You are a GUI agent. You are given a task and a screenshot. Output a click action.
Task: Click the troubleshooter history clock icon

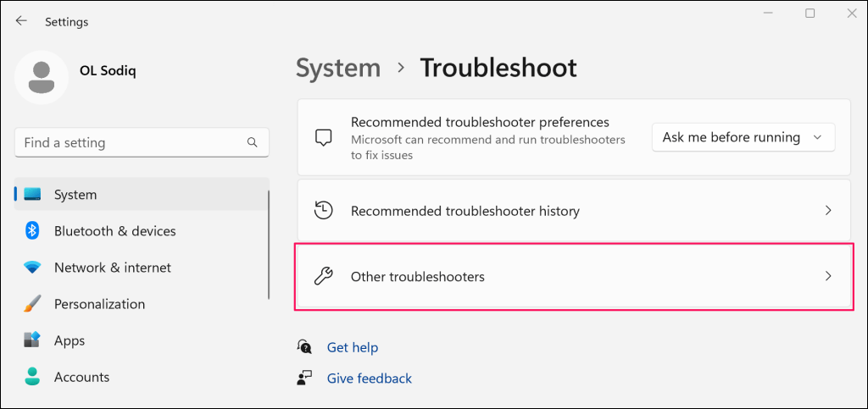pyautogui.click(x=323, y=210)
